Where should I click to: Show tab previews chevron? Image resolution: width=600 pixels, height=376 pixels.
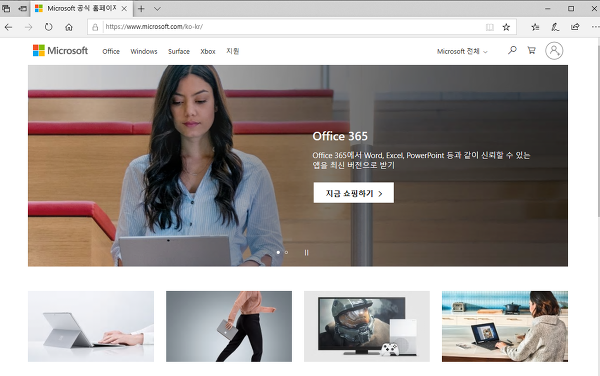click(x=157, y=9)
